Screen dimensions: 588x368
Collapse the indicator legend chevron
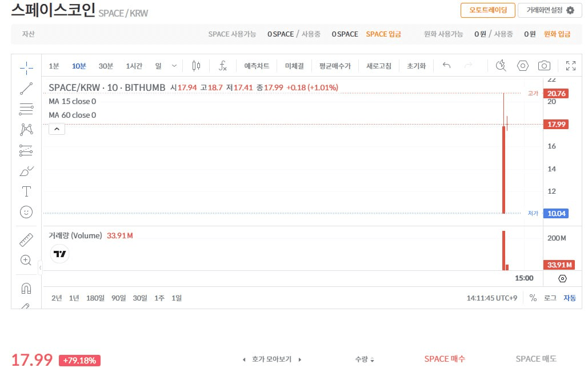(x=57, y=129)
